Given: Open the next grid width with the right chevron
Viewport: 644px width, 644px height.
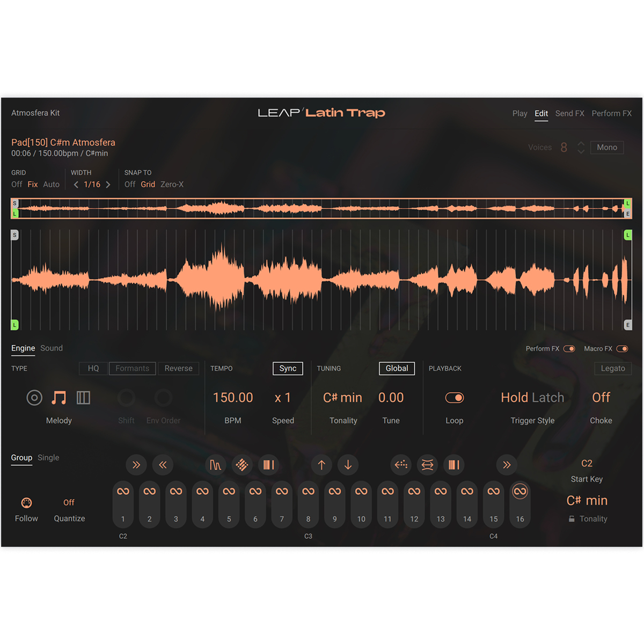Looking at the screenshot, I should (x=107, y=184).
